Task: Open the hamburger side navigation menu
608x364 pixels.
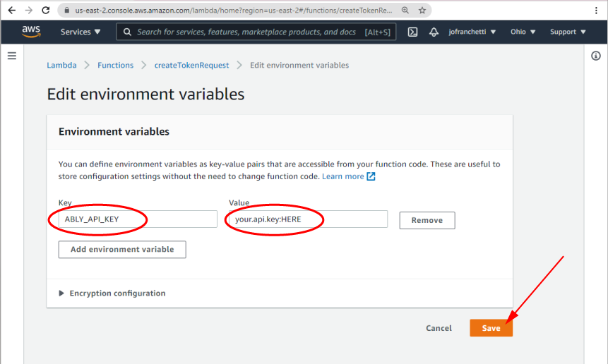Action: [12, 56]
